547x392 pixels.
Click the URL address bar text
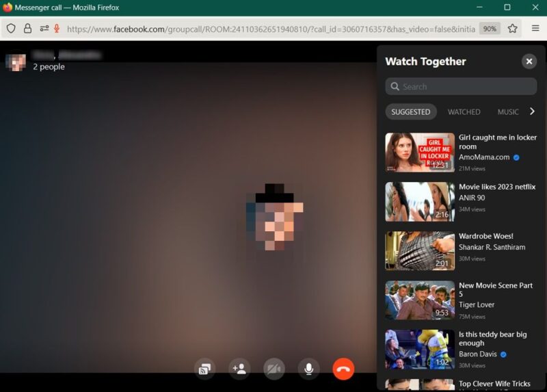point(271,29)
